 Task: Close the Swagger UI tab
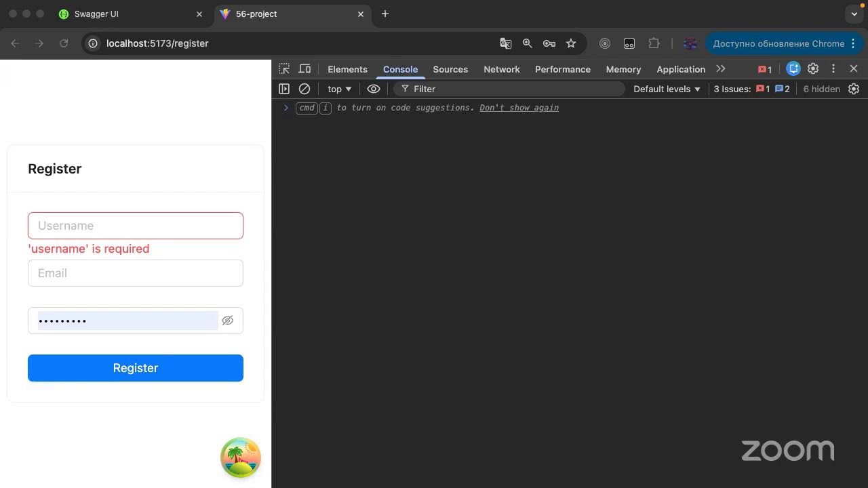pos(199,14)
